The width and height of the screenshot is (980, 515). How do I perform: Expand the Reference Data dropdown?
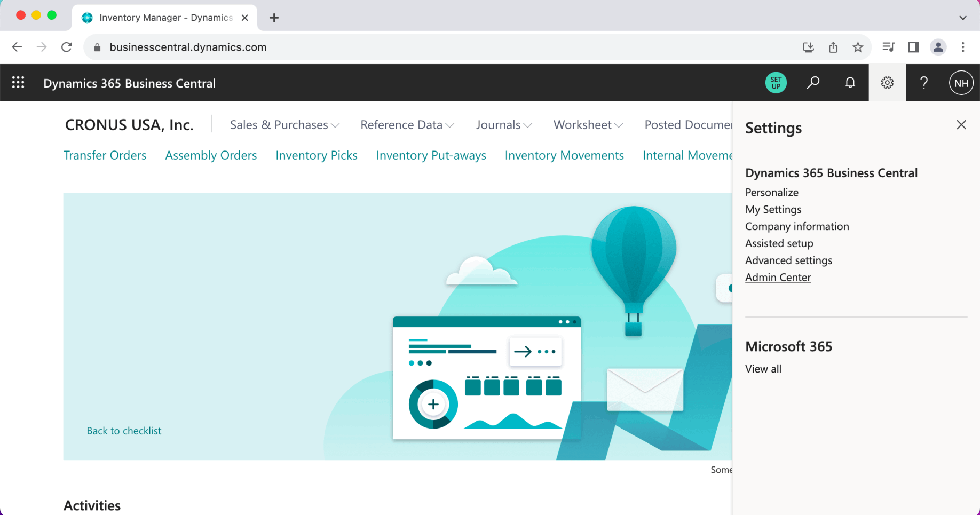point(407,125)
